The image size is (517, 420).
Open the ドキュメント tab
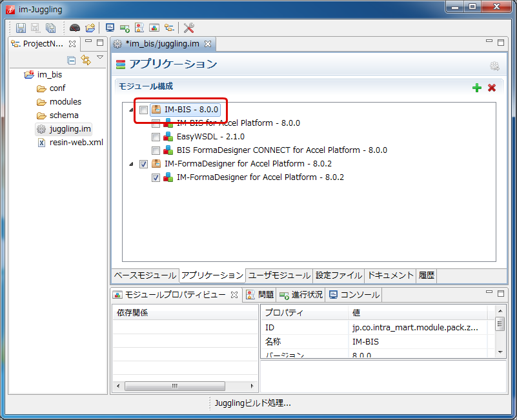[x=390, y=275]
